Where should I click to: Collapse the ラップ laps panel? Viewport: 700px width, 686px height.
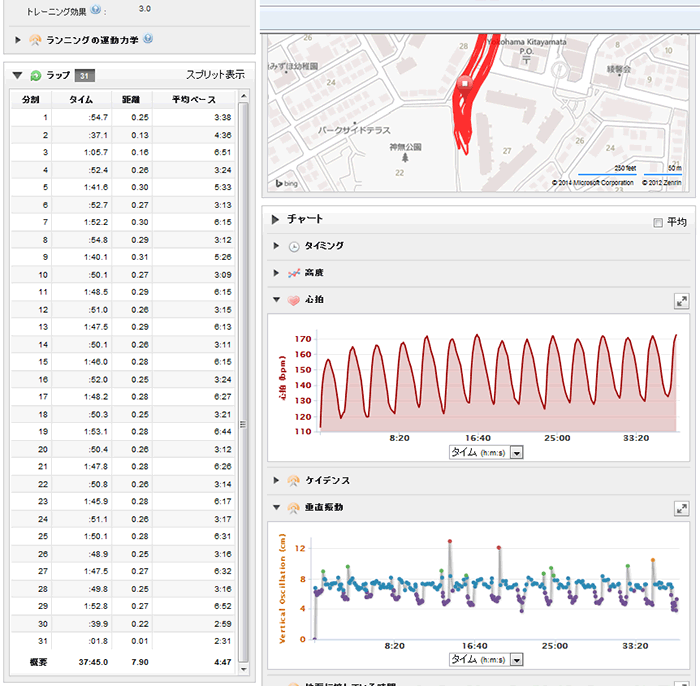tap(17, 75)
